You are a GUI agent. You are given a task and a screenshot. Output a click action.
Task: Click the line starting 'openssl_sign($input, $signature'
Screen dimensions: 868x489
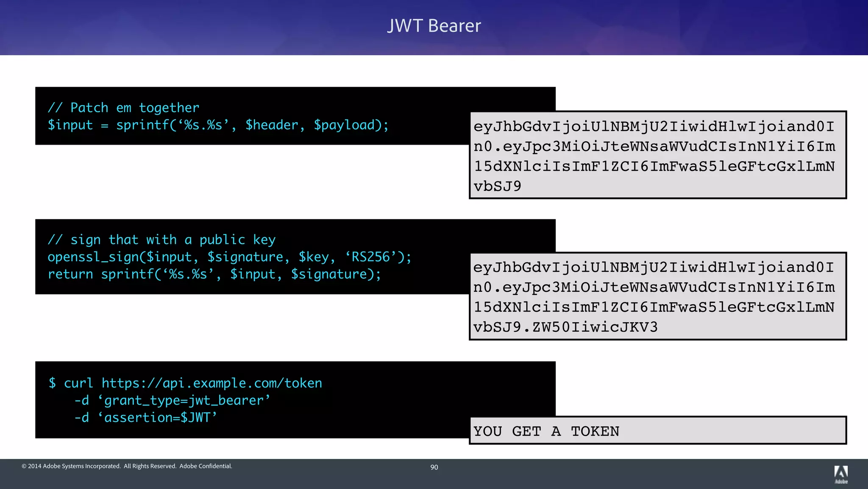tap(229, 257)
